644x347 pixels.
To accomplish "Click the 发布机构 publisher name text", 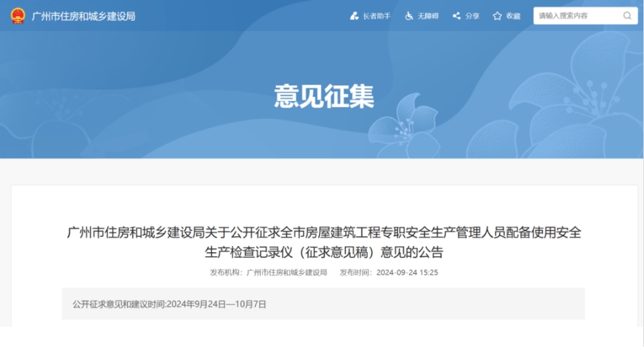I will (287, 272).
